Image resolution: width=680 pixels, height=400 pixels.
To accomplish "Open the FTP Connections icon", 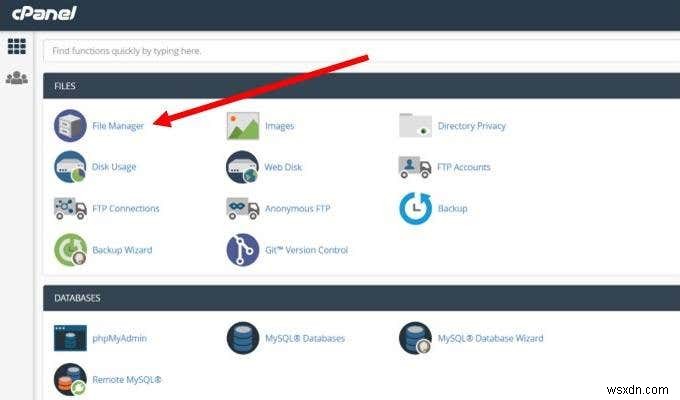I will tap(70, 209).
